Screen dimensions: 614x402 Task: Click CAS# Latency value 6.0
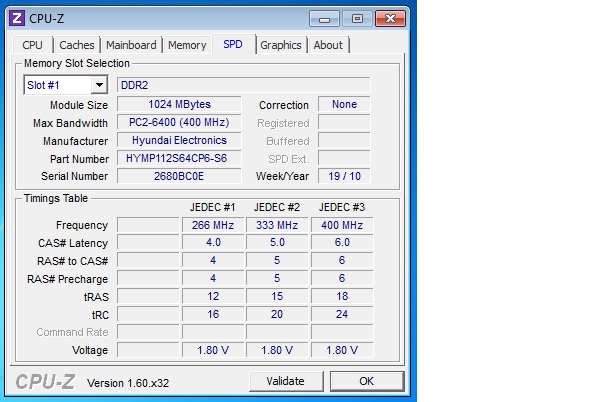pos(342,243)
